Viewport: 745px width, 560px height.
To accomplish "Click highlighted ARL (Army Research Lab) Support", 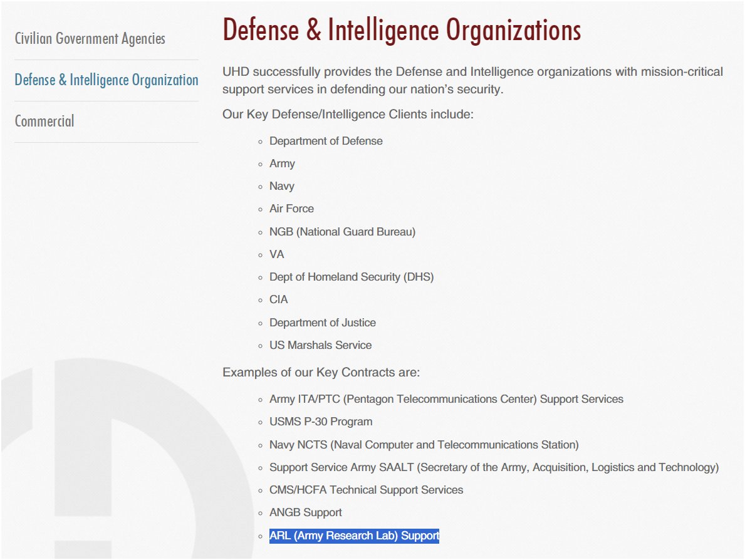I will coord(354,536).
